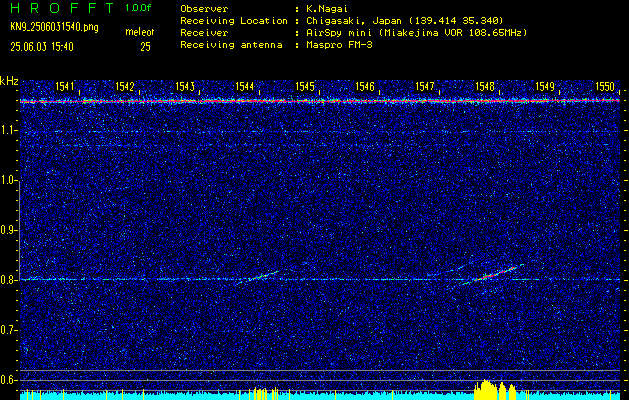Click the Receiver field label
The image size is (629, 400).
point(204,32)
